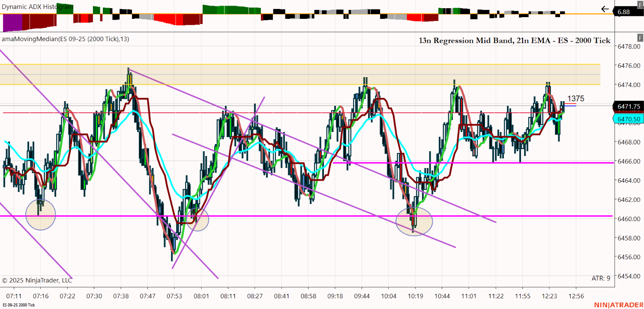Click the 6476.00 price axis label
This screenshot has height=309, width=644.
[628, 66]
